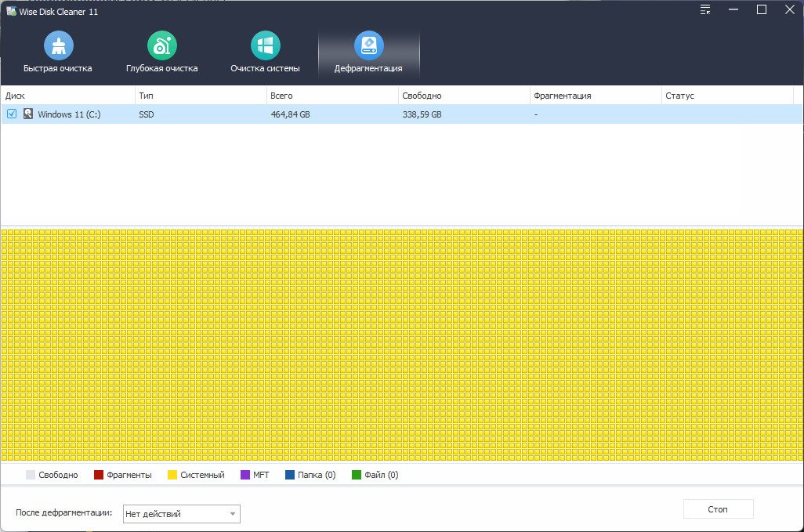The image size is (804, 532).
Task: Click the Стоп button
Action: coord(718,509)
